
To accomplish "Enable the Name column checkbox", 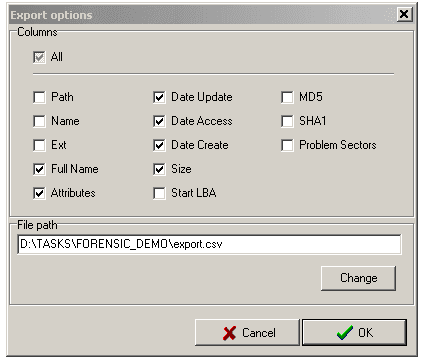I will point(39,121).
